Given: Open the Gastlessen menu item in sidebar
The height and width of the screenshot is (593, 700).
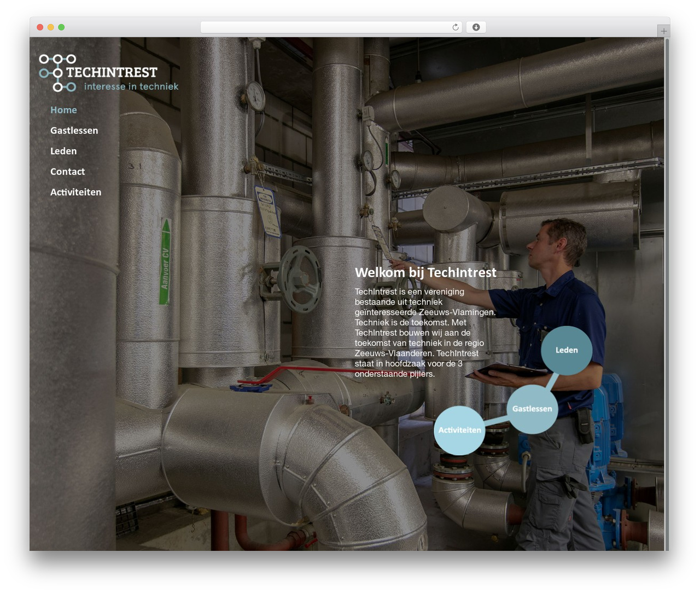Looking at the screenshot, I should pos(74,130).
